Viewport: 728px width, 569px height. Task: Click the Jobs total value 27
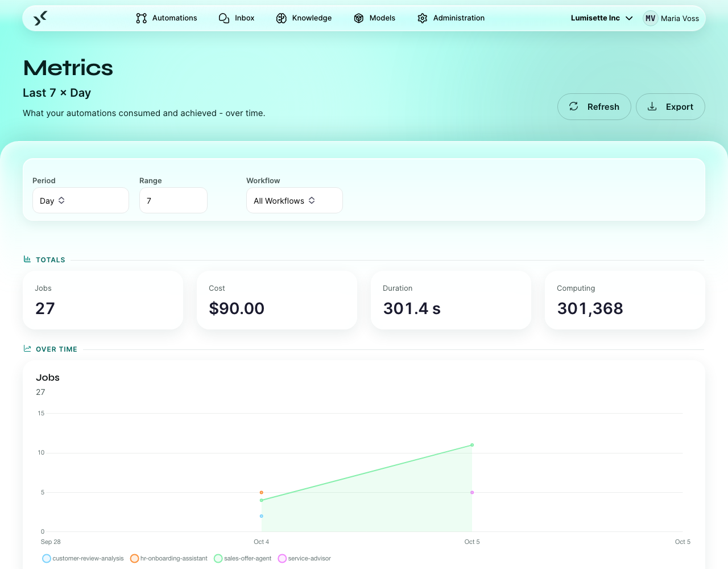point(45,308)
